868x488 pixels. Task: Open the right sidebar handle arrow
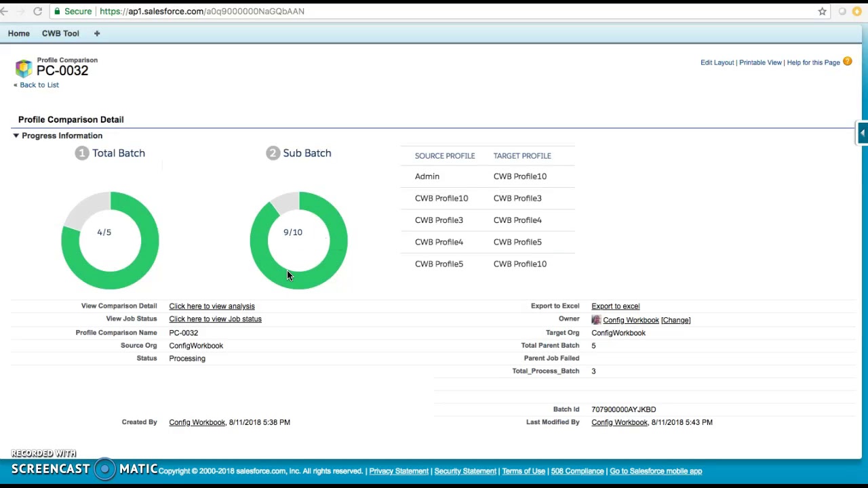pos(863,133)
